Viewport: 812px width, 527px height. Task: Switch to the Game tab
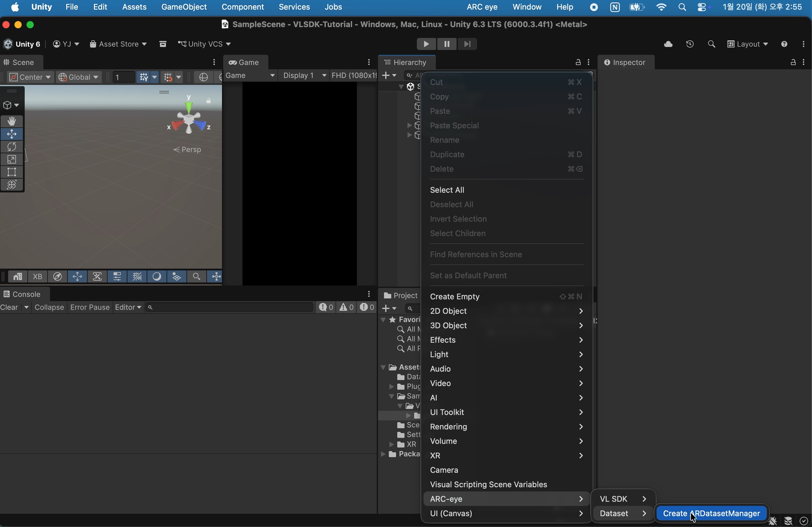pos(246,62)
